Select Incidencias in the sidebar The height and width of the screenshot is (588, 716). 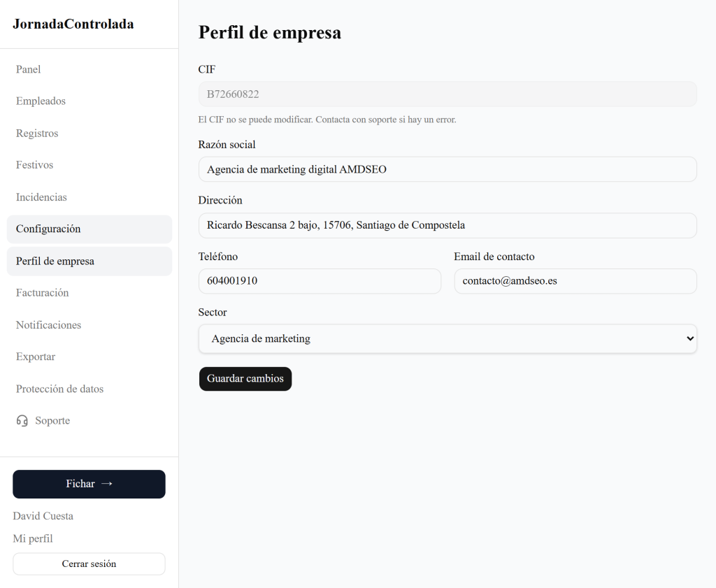41,197
